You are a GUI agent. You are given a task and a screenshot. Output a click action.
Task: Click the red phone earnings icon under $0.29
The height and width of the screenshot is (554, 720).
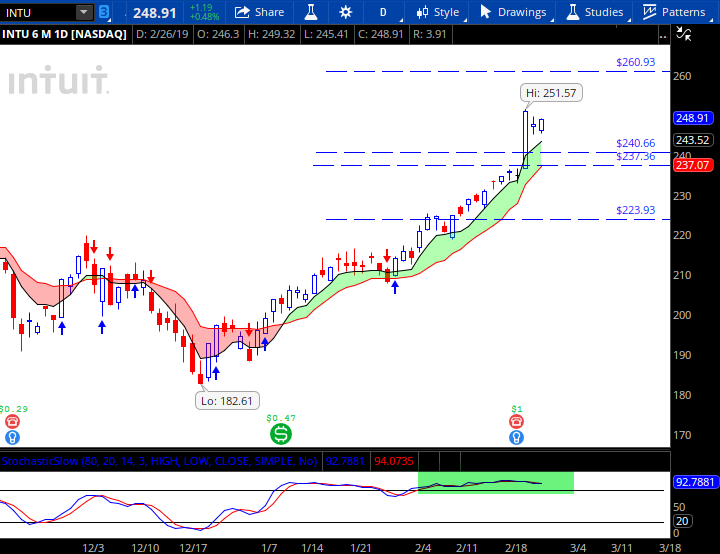12,421
